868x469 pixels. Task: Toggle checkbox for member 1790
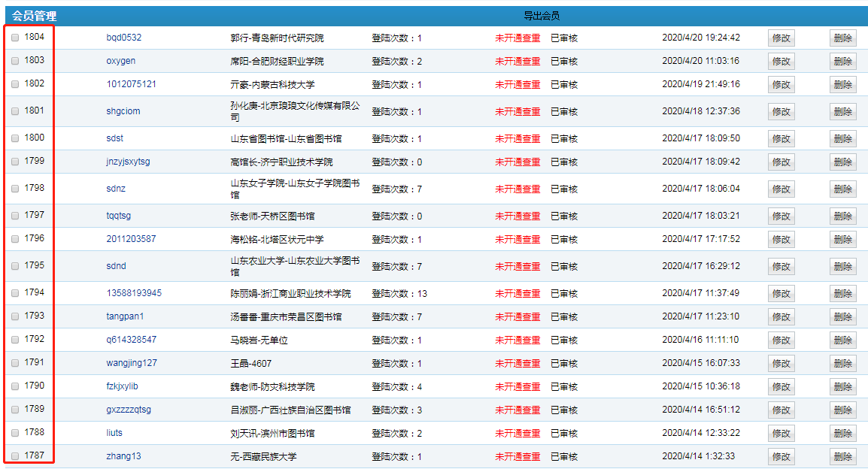click(15, 386)
